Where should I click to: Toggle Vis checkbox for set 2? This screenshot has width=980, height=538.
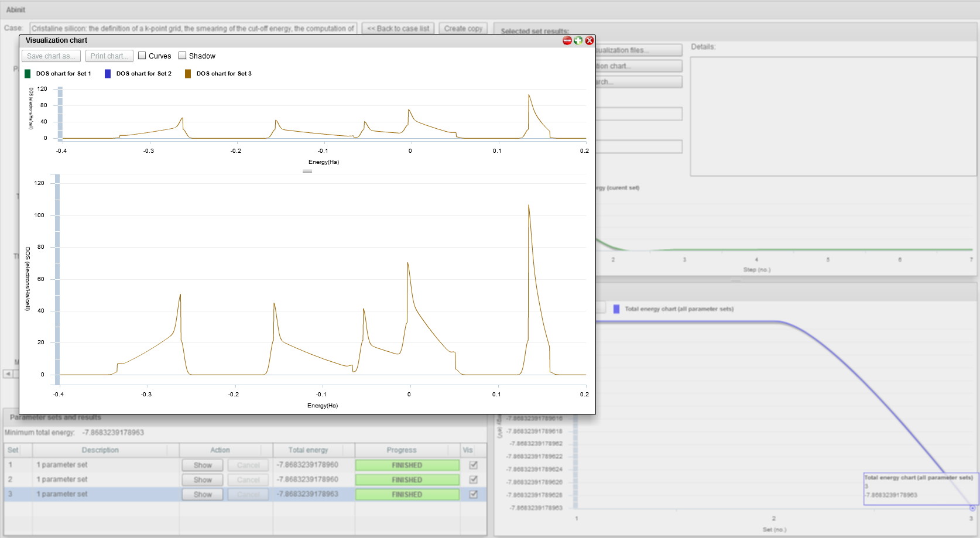coord(474,479)
